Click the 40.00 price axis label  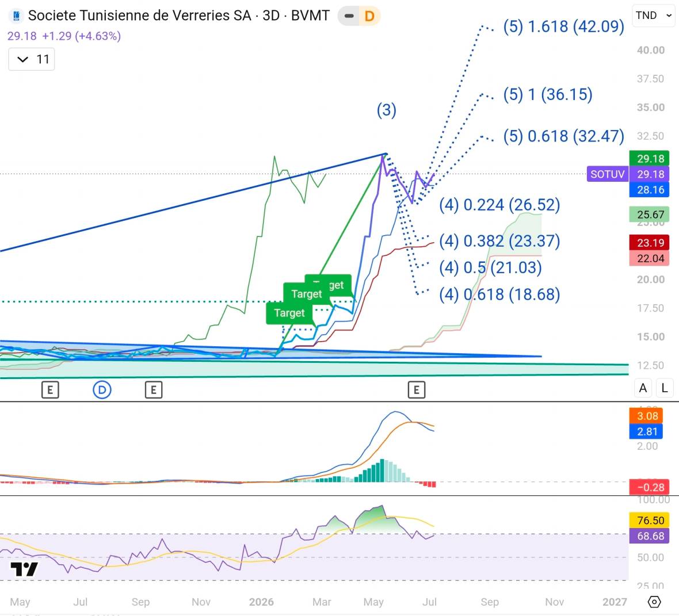tap(650, 50)
